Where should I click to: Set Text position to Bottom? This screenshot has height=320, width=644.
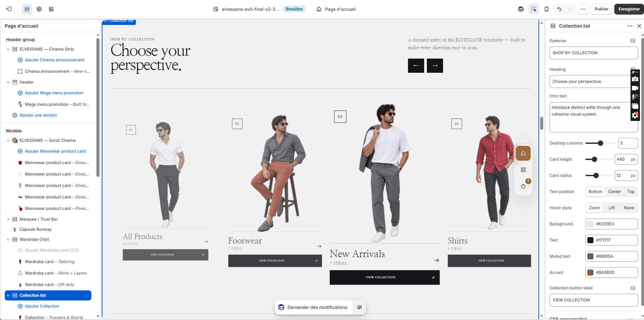click(x=595, y=192)
